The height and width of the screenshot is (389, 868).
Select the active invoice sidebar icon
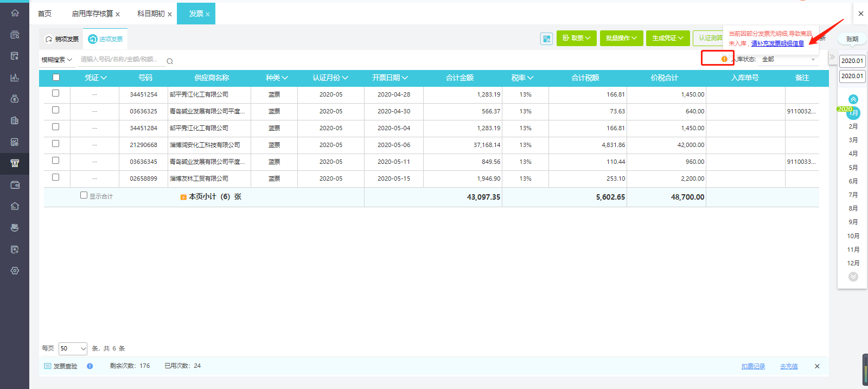point(15,163)
